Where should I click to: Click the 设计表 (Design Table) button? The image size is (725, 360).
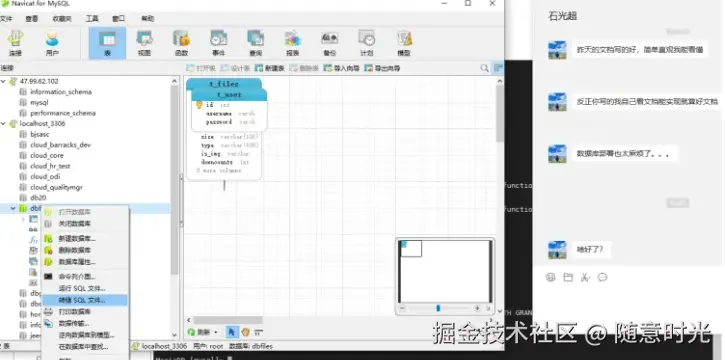(235, 68)
